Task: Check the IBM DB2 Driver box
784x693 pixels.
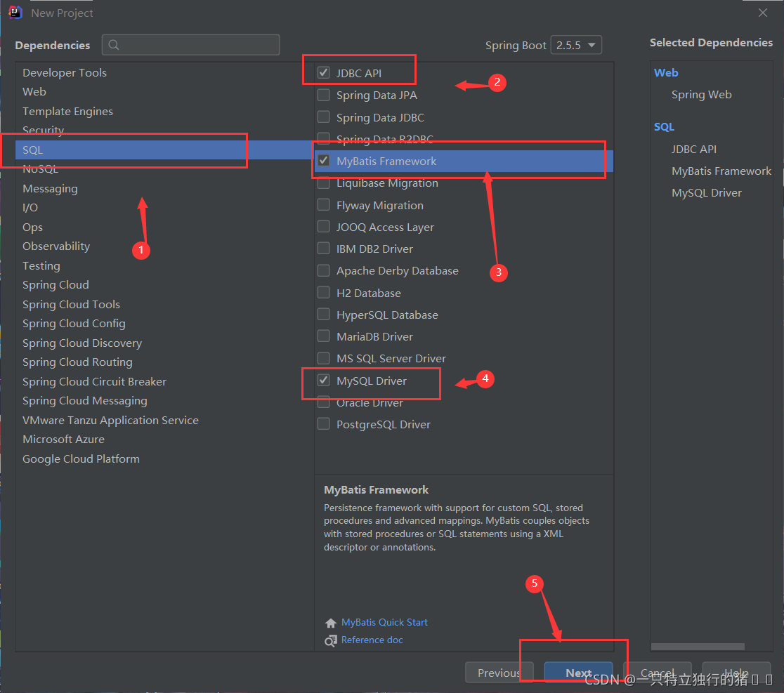Action: [x=323, y=249]
